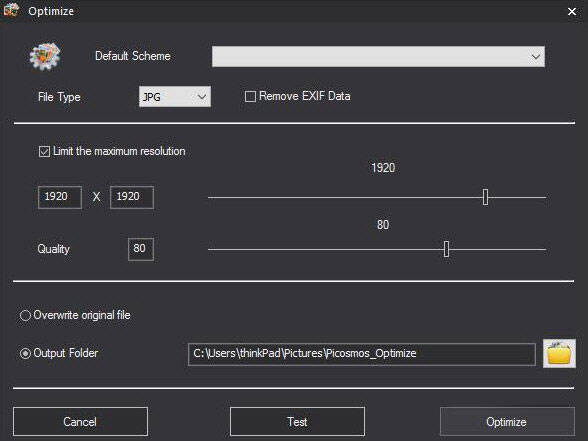
Task: Close the Optimize dialog window
Action: point(572,11)
